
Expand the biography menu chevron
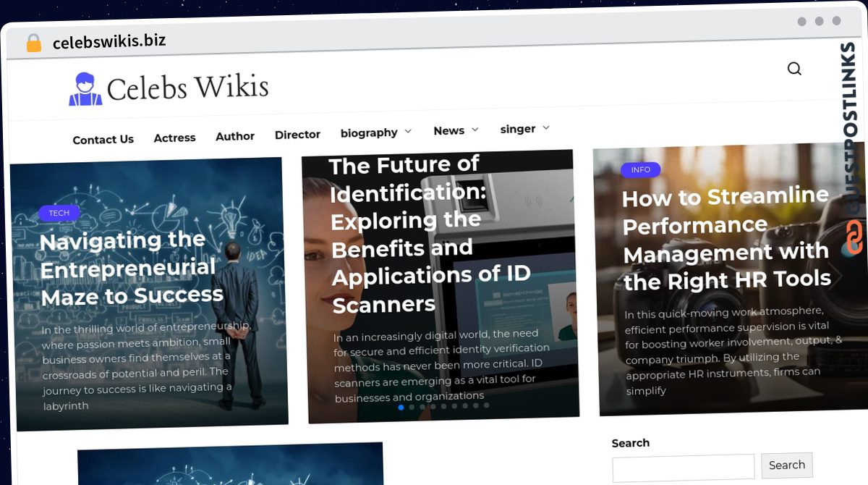[408, 131]
